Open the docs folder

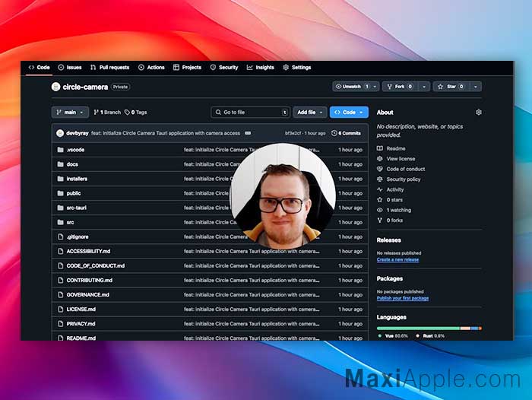[72, 164]
